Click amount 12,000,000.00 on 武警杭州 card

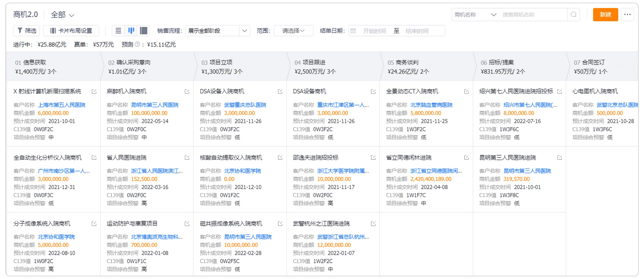334,245
